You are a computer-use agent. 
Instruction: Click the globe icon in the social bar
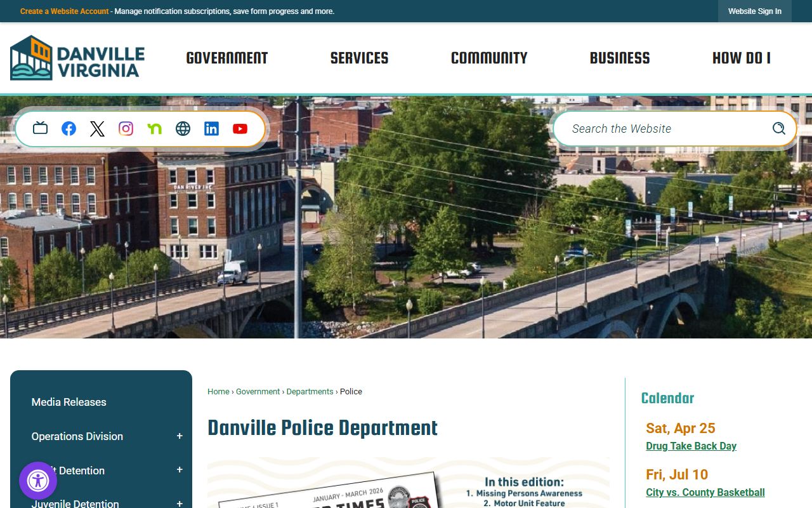183,129
